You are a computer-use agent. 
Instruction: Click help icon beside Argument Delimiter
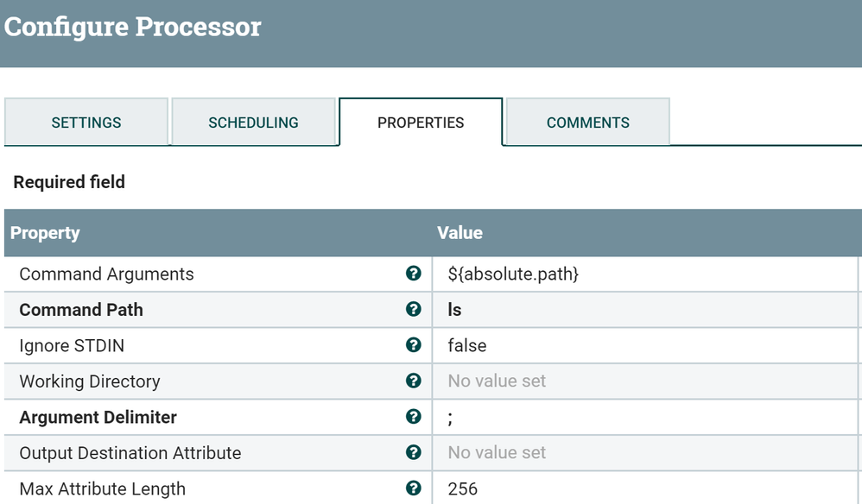click(x=413, y=417)
